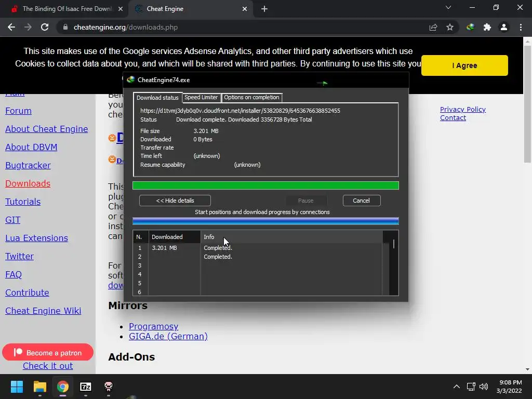Open the Tutorials link
532x399 pixels.
[23, 202]
